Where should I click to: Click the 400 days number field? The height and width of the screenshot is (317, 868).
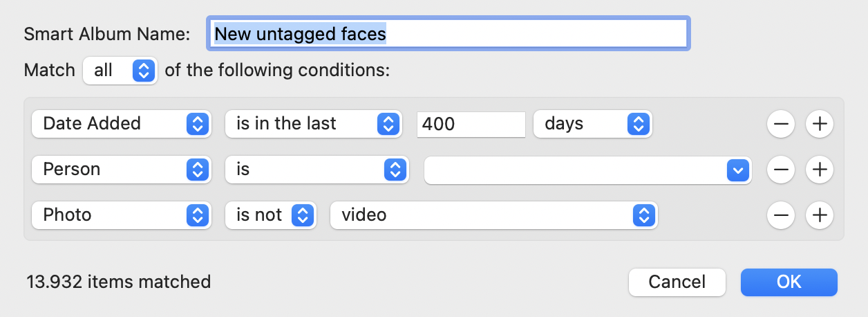click(471, 125)
